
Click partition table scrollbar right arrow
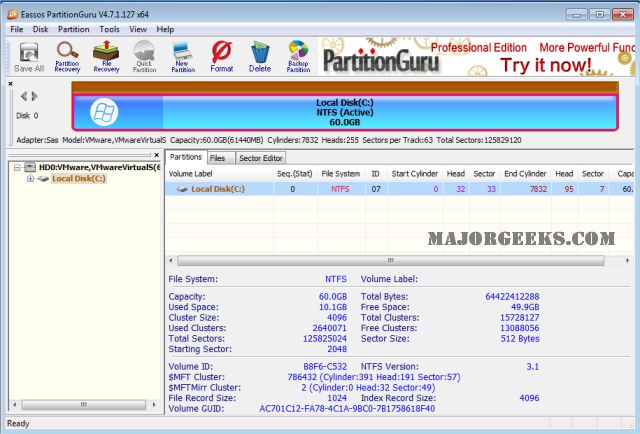(627, 260)
